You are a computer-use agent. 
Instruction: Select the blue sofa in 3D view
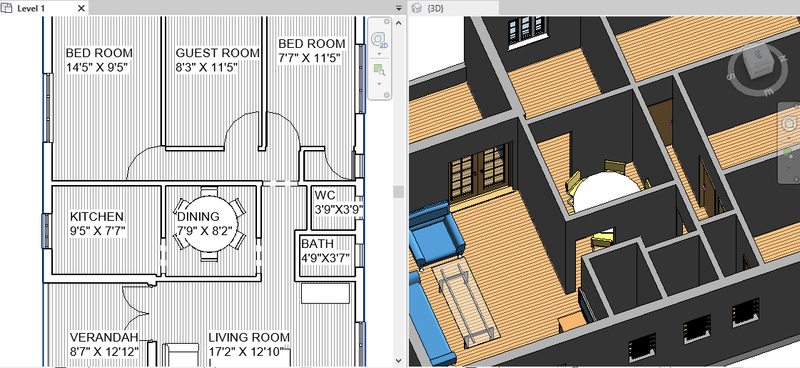pyautogui.click(x=436, y=233)
